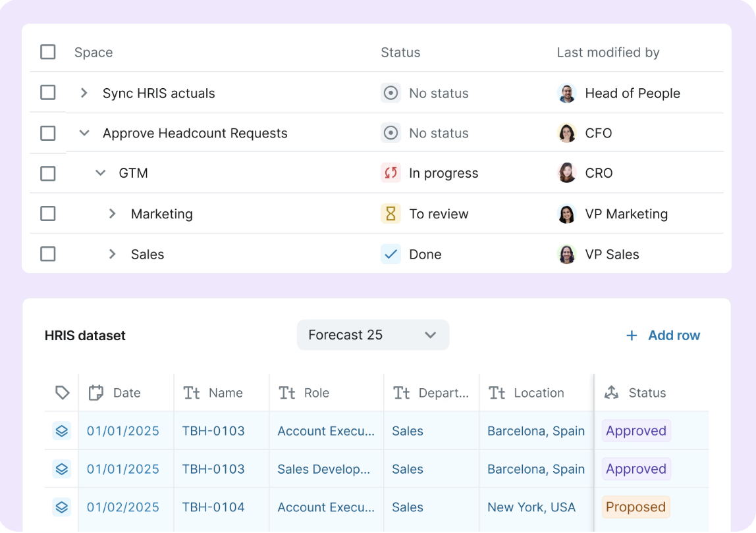Click the hourglass To review icon for Marketing
The width and height of the screenshot is (756, 533).
391,213
